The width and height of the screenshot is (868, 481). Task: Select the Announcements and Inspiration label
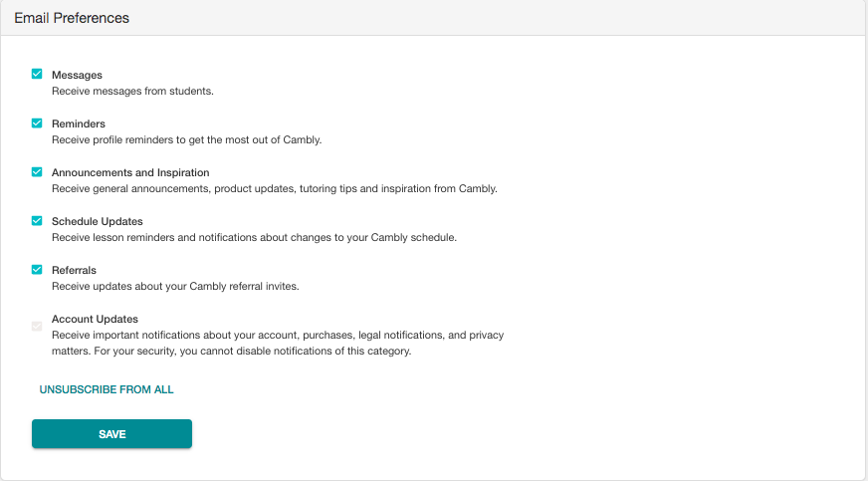(x=130, y=172)
